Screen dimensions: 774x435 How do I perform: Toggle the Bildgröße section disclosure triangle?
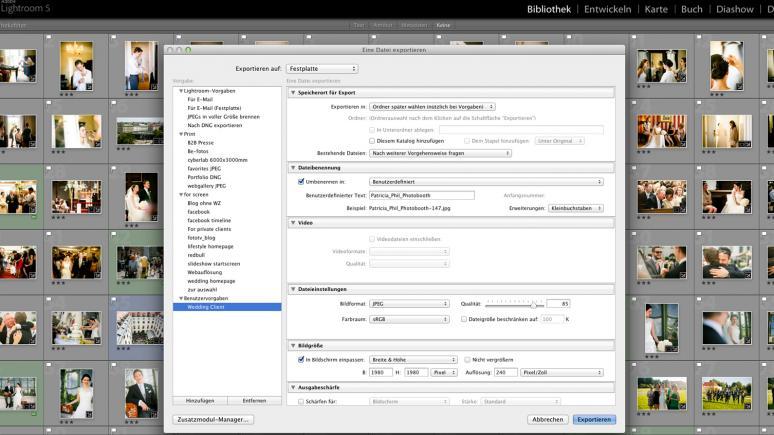(x=292, y=345)
